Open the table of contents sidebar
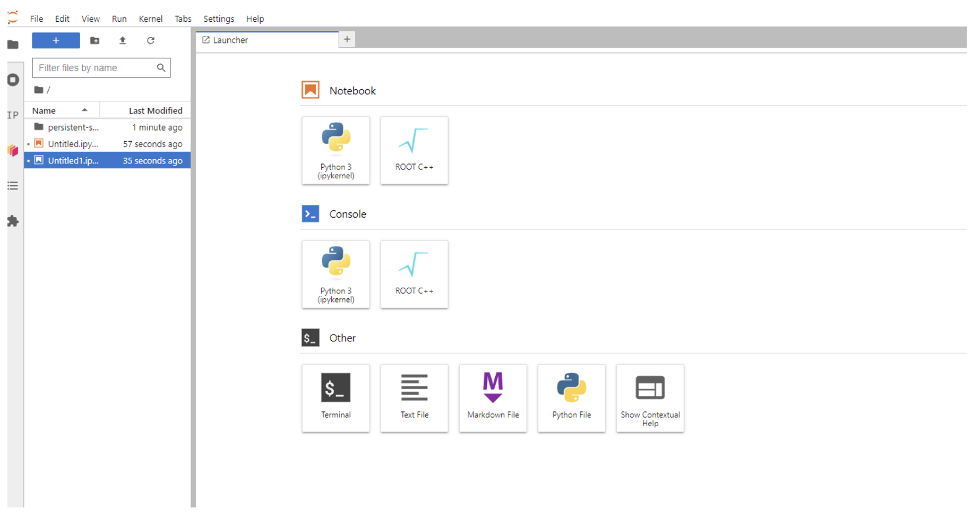Viewport: 980px width, 517px height. (x=13, y=186)
